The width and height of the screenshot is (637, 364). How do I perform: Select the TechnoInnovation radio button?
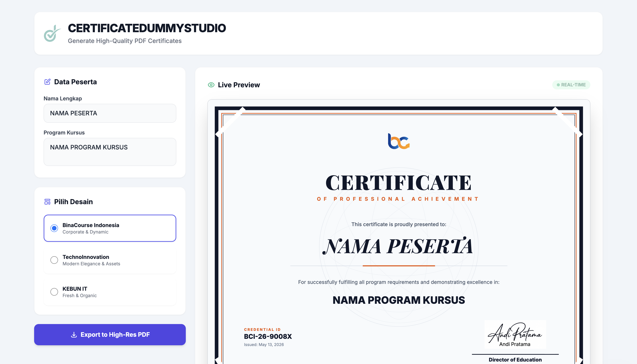click(54, 260)
